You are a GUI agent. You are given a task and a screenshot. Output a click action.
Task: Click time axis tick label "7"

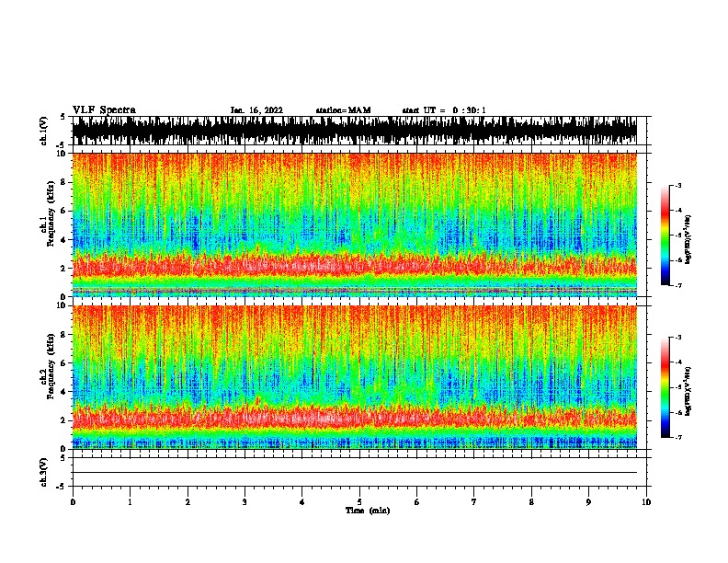(x=474, y=502)
